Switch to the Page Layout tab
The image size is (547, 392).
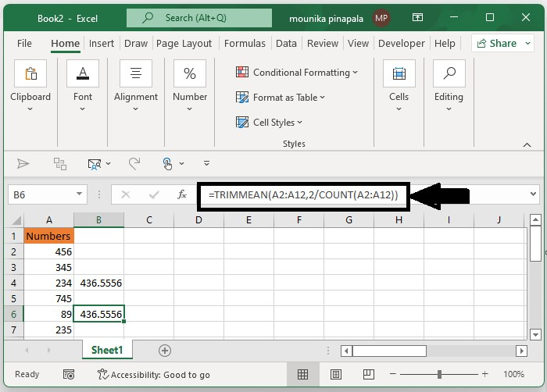click(184, 43)
